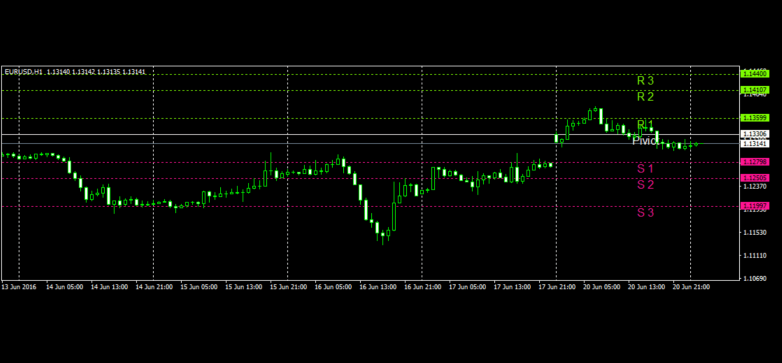
Task: Click the R 1 resistance label
Action: point(645,124)
